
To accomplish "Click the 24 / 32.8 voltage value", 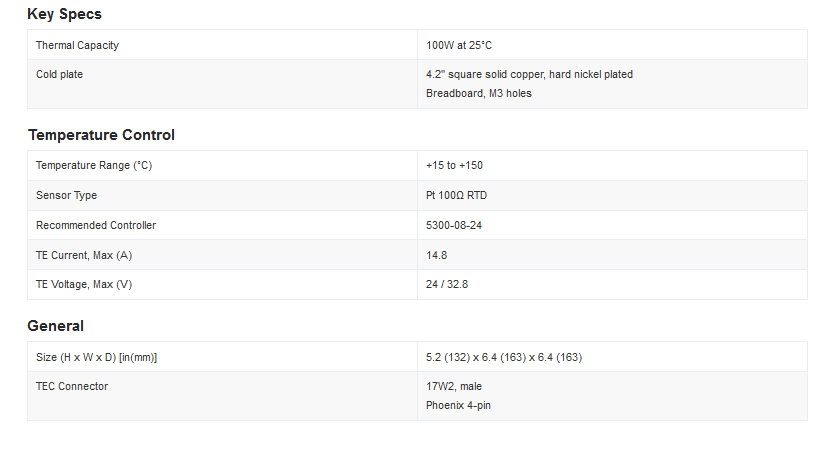I will click(x=447, y=284).
